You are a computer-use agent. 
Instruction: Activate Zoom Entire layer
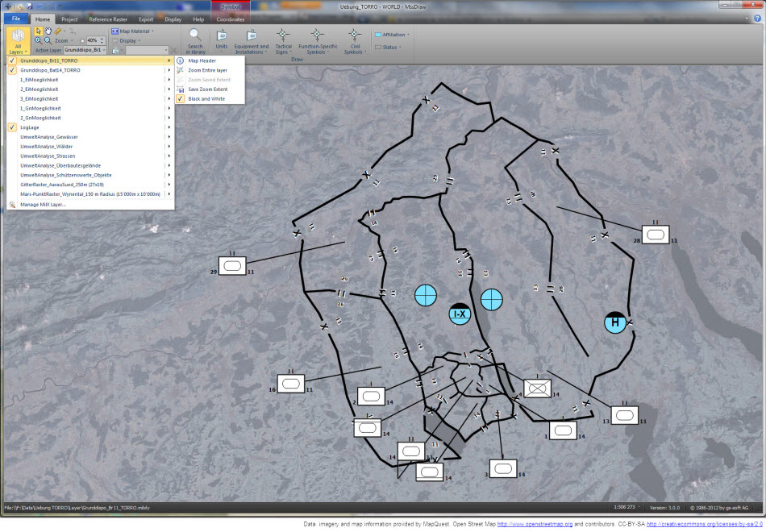(206, 70)
